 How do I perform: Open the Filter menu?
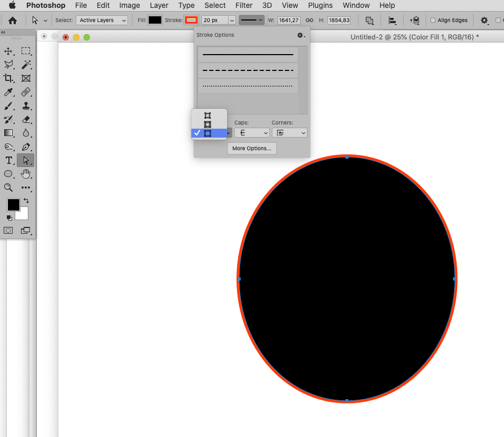pos(243,5)
